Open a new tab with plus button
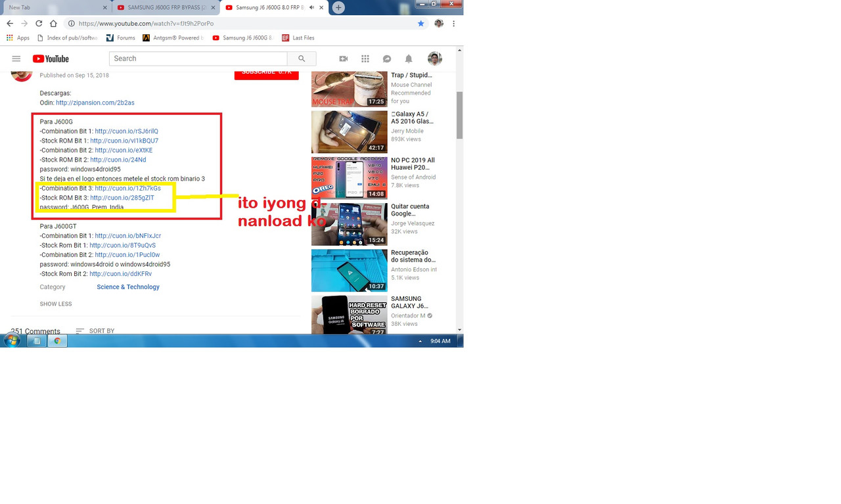The image size is (841, 504). click(338, 7)
